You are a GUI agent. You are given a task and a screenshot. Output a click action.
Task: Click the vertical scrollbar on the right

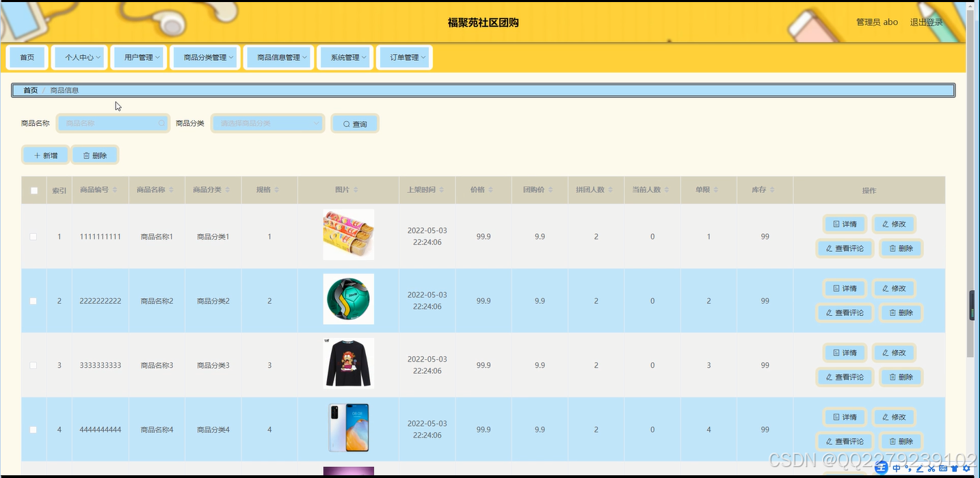(972, 306)
